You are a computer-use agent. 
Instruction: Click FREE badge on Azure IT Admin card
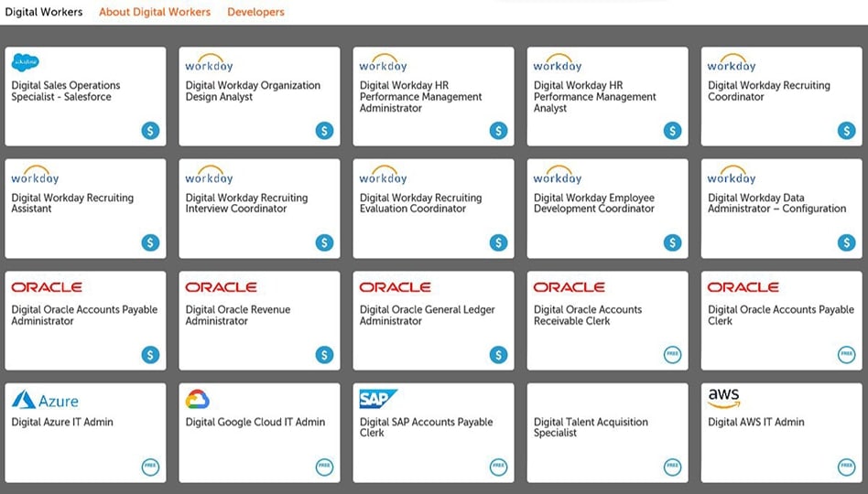tap(150, 467)
